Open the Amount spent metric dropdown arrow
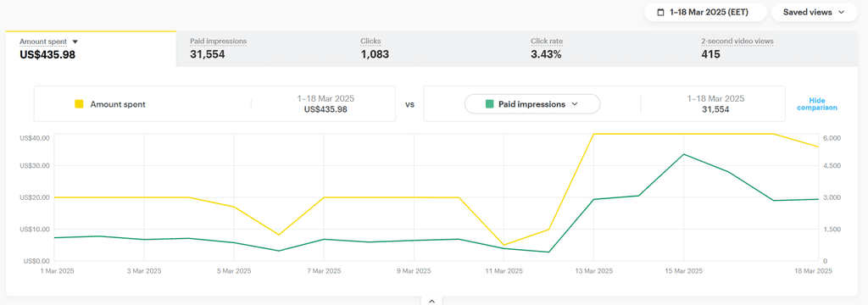Viewport: 868px width, 305px height. (75, 42)
